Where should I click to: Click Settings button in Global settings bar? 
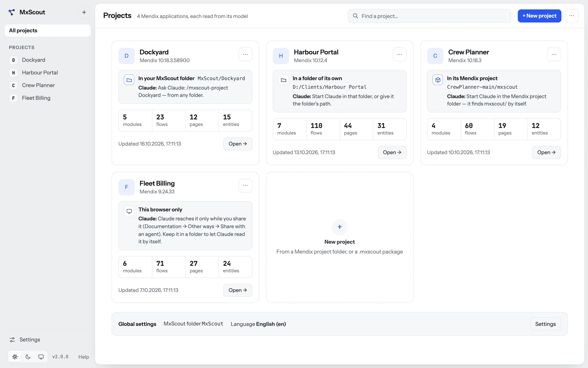pos(545,324)
